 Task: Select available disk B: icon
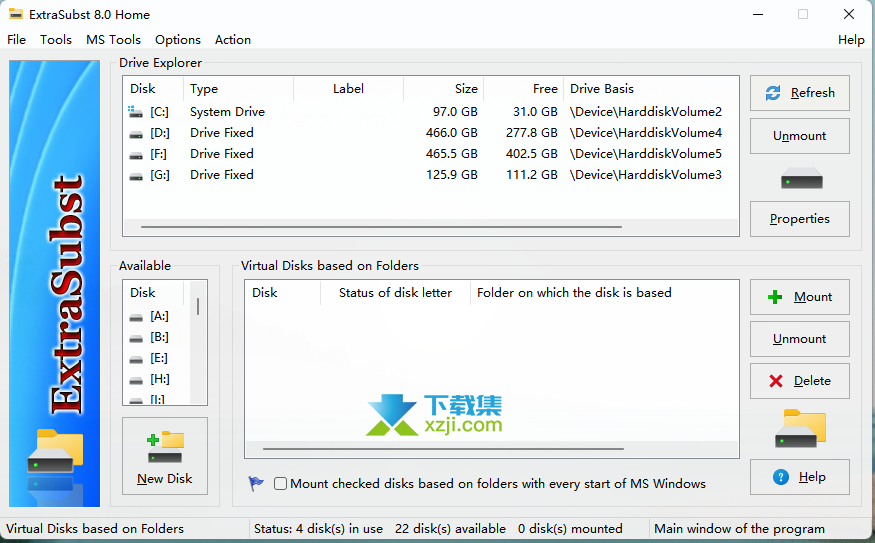click(x=136, y=338)
